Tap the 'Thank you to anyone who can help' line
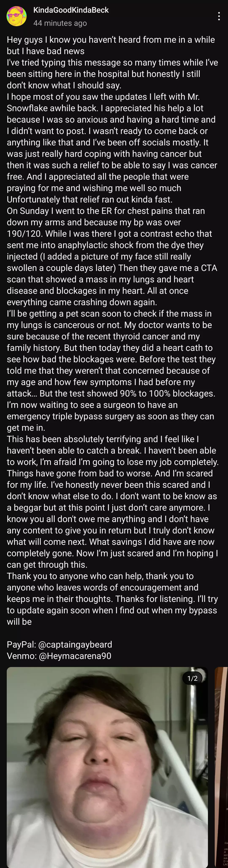Screen dimensions: 228x868 click(x=75, y=576)
